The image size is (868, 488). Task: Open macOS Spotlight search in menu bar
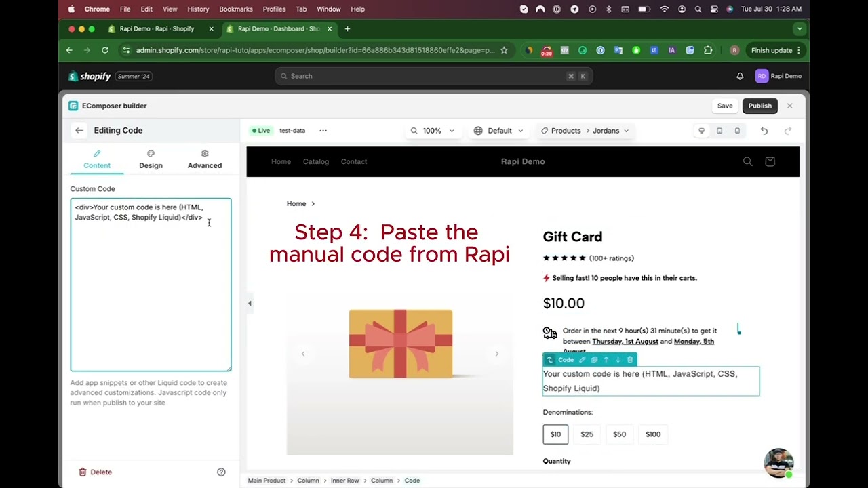click(698, 9)
